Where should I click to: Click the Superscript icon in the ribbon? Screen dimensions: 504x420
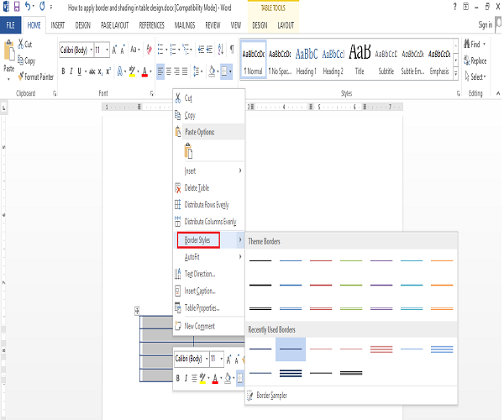coord(108,71)
